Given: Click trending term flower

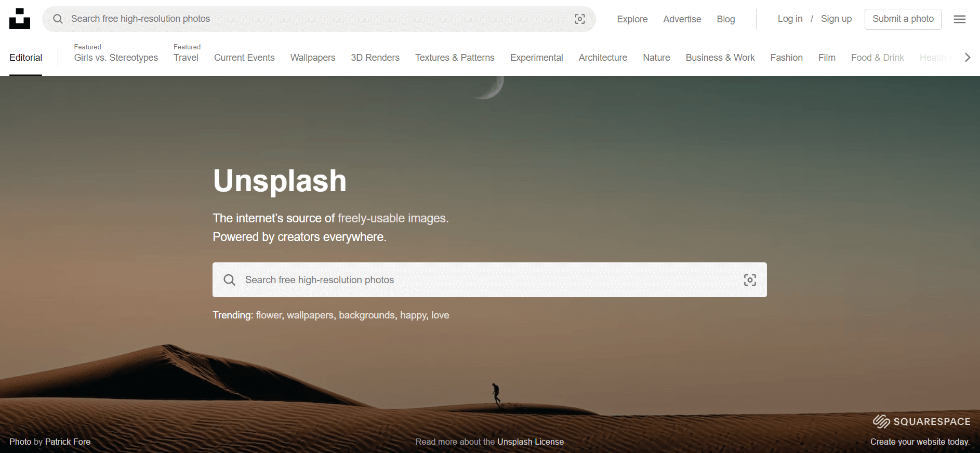Looking at the screenshot, I should point(269,315).
